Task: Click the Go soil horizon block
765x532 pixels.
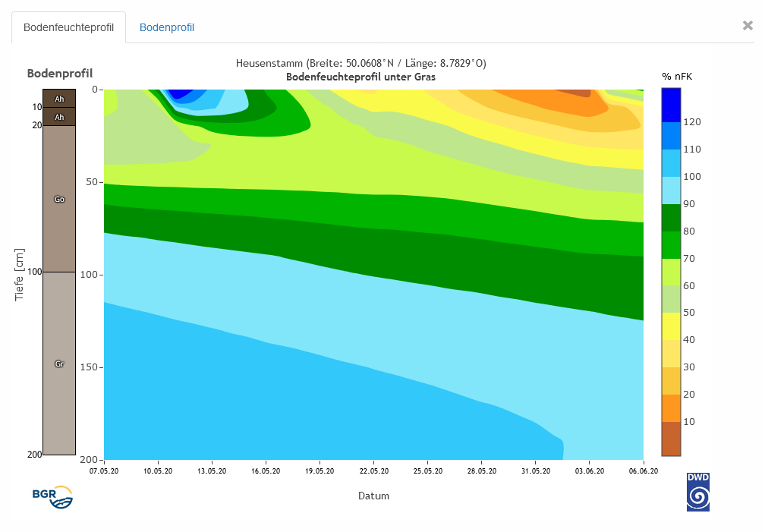Action: click(x=59, y=199)
